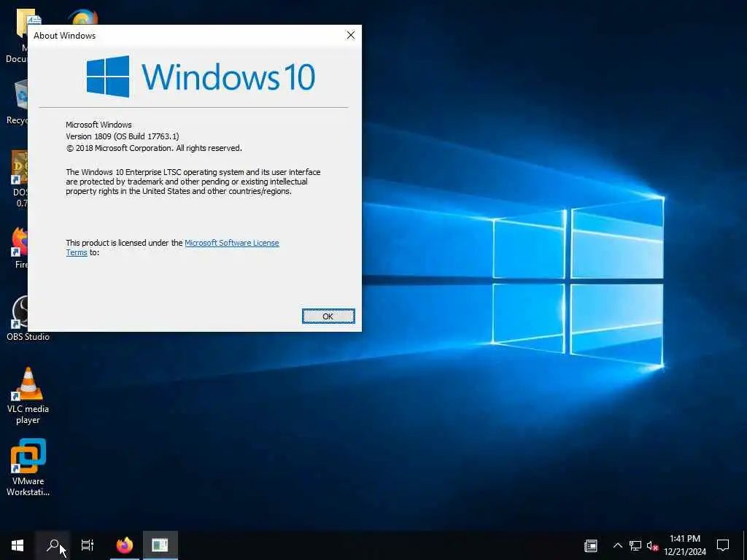Screen dimensions: 747x560
Task: Click the tray news panel icon
Action: [x=591, y=545]
